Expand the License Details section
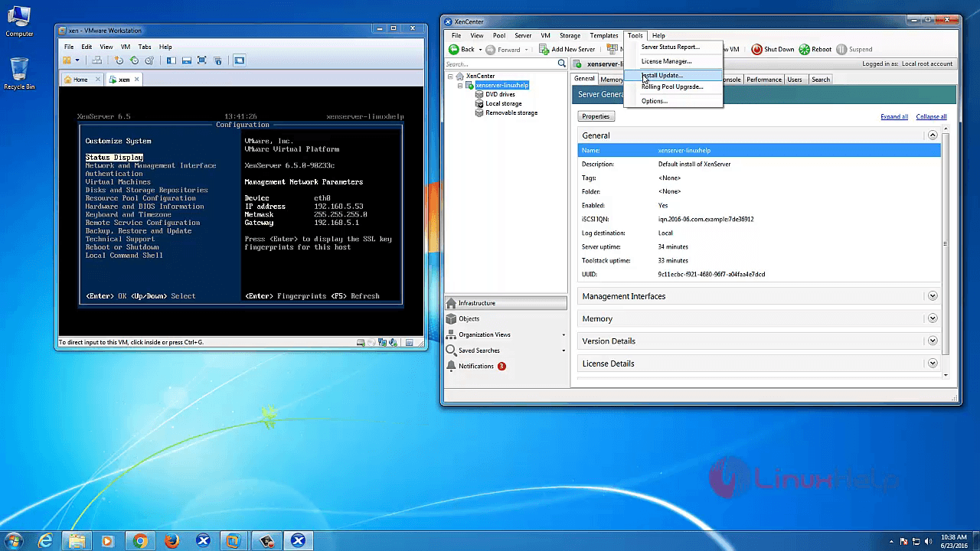 click(x=933, y=364)
